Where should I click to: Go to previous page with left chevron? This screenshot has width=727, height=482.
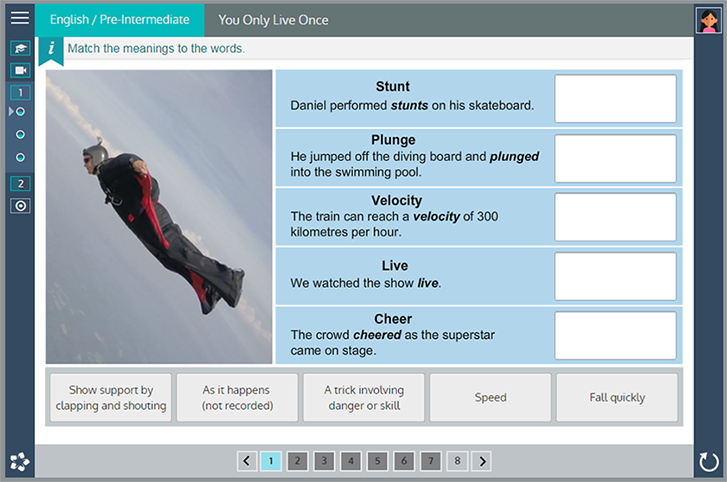coord(247,461)
